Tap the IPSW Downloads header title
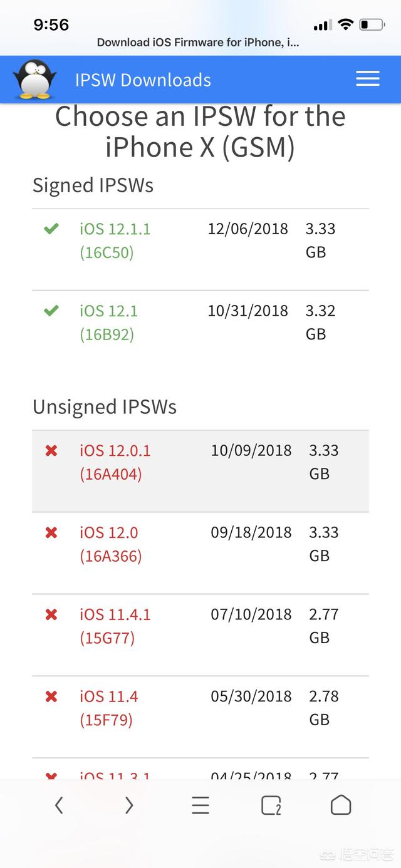 tap(143, 80)
